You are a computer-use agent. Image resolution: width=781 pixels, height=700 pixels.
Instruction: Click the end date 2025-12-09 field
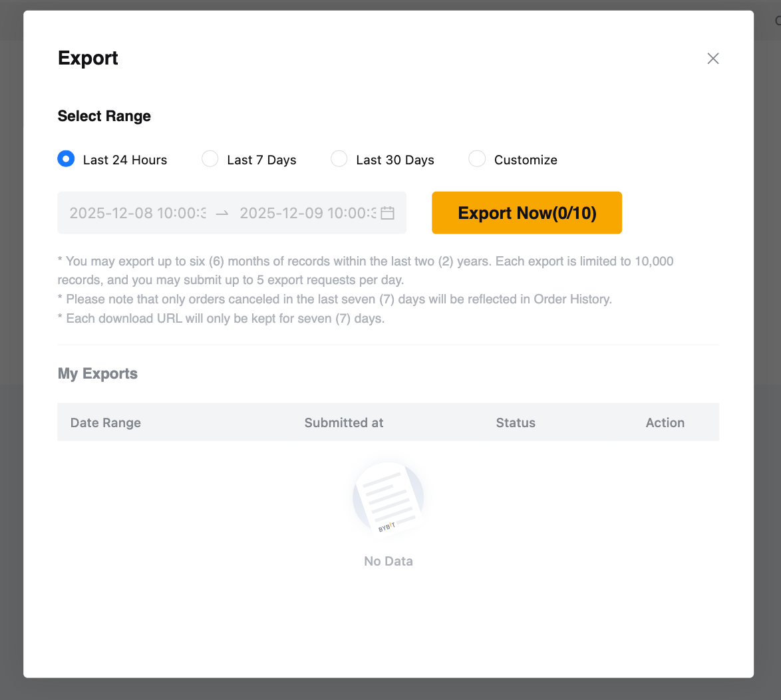307,213
